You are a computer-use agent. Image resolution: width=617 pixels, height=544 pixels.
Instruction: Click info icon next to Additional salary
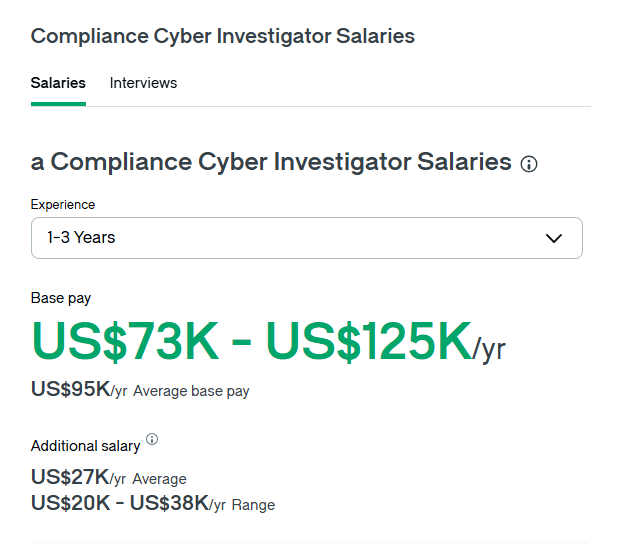coord(152,439)
